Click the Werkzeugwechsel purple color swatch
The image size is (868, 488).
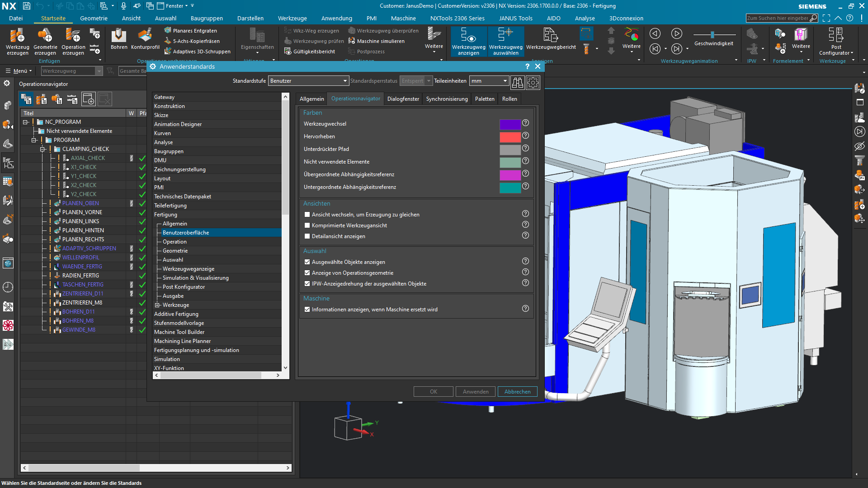510,124
